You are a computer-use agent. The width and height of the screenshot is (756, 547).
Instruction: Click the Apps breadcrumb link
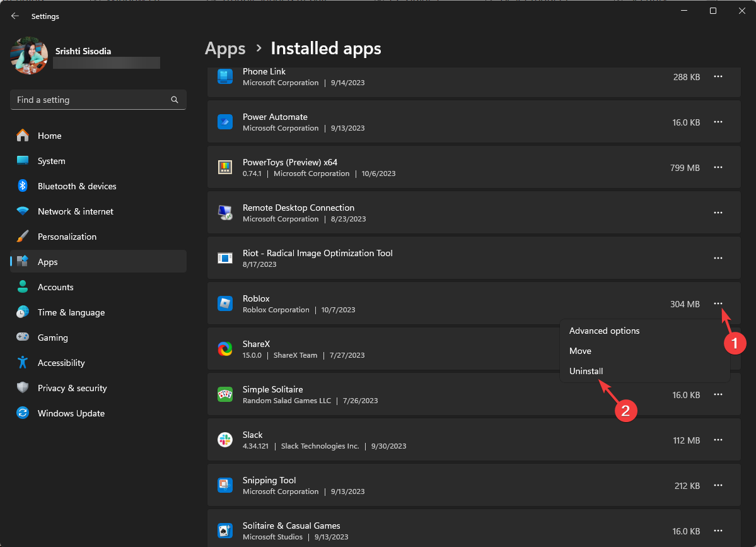pos(225,48)
